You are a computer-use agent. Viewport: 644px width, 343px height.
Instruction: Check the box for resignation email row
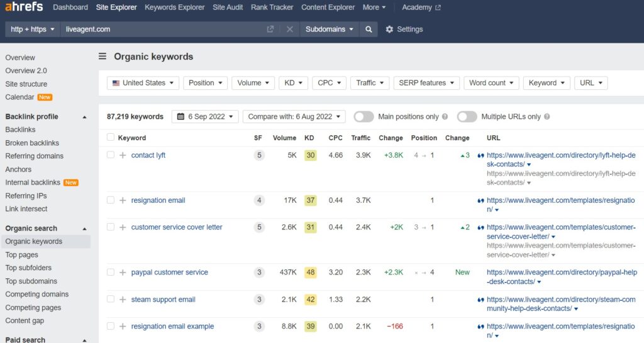(x=111, y=200)
